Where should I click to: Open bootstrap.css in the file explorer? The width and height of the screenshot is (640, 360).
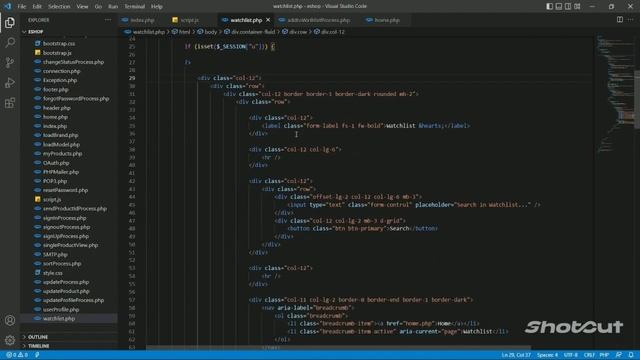[x=59, y=43]
